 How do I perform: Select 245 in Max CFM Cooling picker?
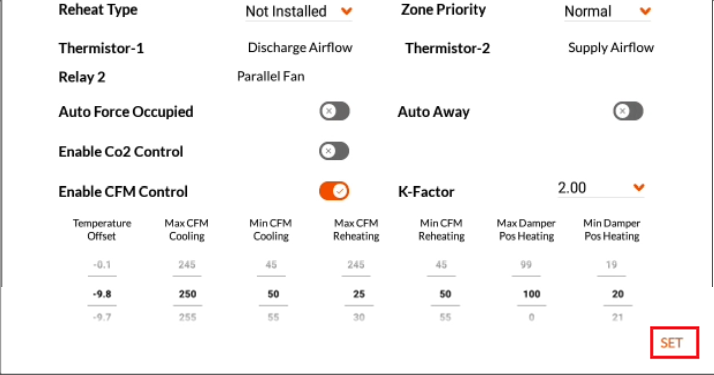click(x=187, y=265)
